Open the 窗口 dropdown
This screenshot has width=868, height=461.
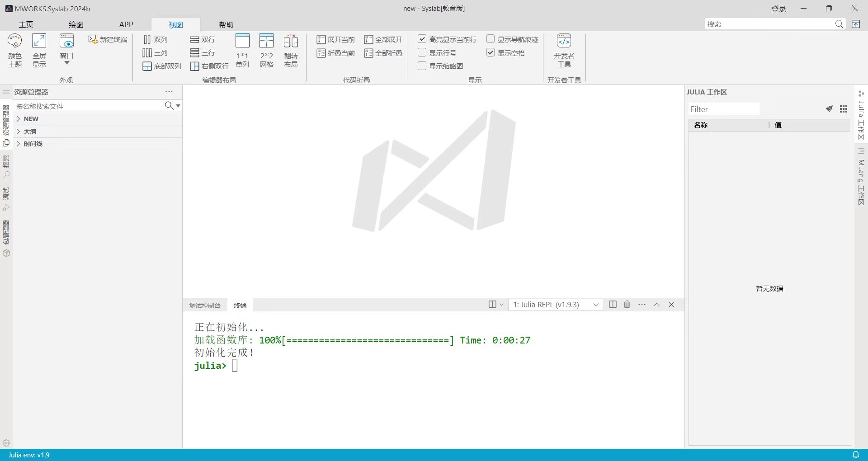[x=67, y=50]
